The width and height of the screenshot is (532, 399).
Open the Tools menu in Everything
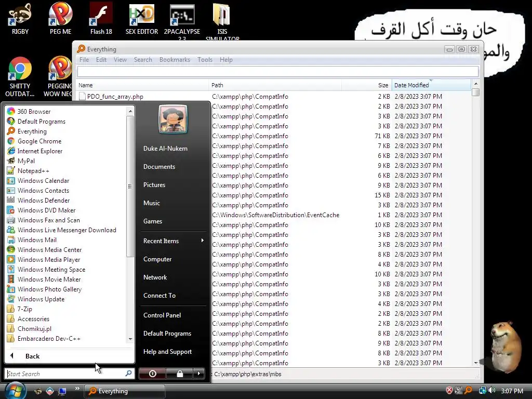click(x=205, y=60)
